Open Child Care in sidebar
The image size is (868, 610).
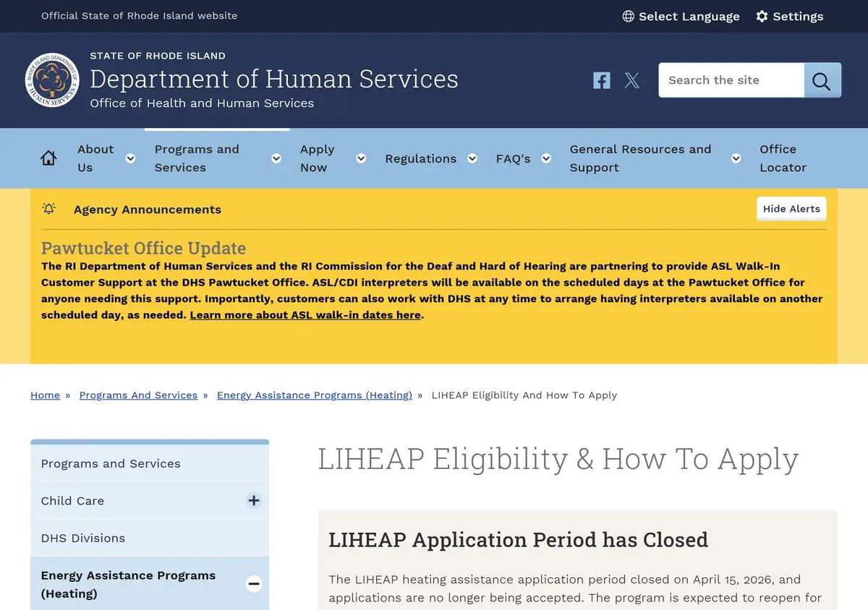(x=72, y=501)
